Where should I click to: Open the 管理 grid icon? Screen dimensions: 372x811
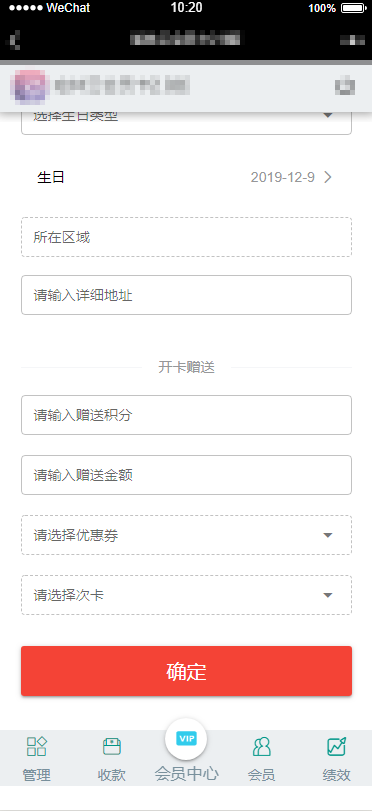(37, 746)
